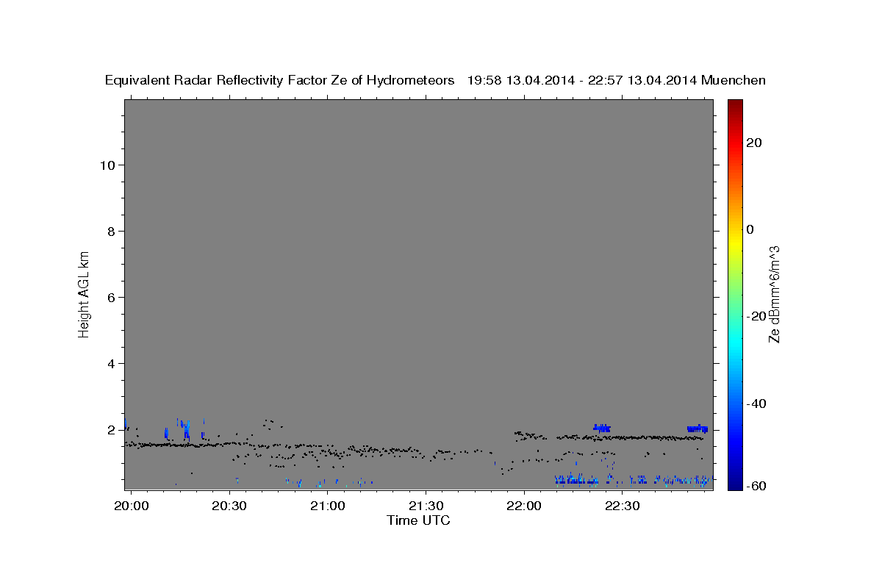Click the 21:30 time tick label
This screenshot has height=588, width=882.
pyautogui.click(x=426, y=506)
